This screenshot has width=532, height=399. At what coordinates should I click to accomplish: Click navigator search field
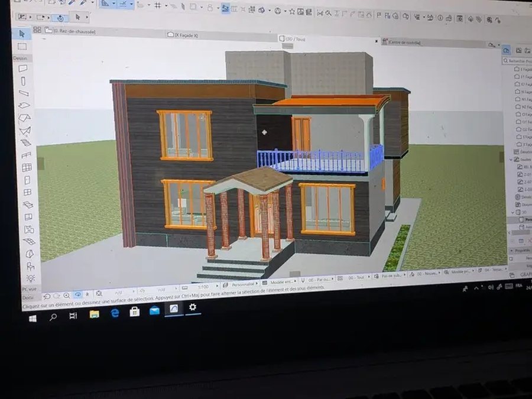(x=517, y=61)
